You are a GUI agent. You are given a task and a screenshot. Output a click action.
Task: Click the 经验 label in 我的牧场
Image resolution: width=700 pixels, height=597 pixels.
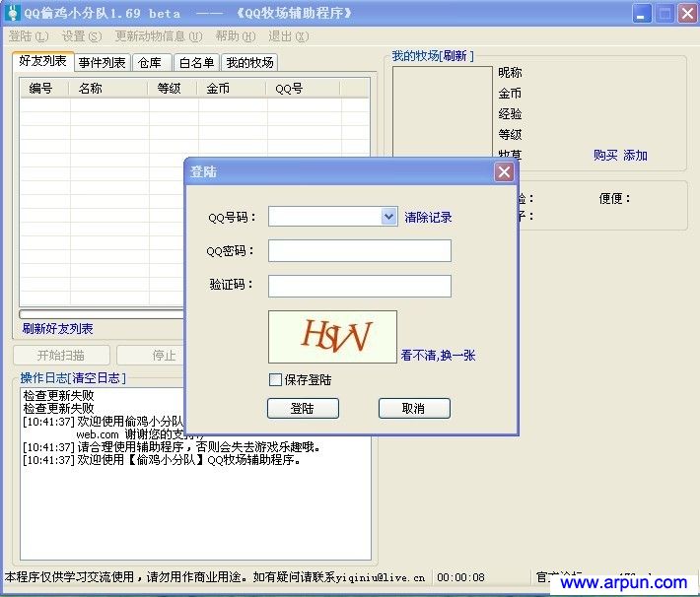510,113
